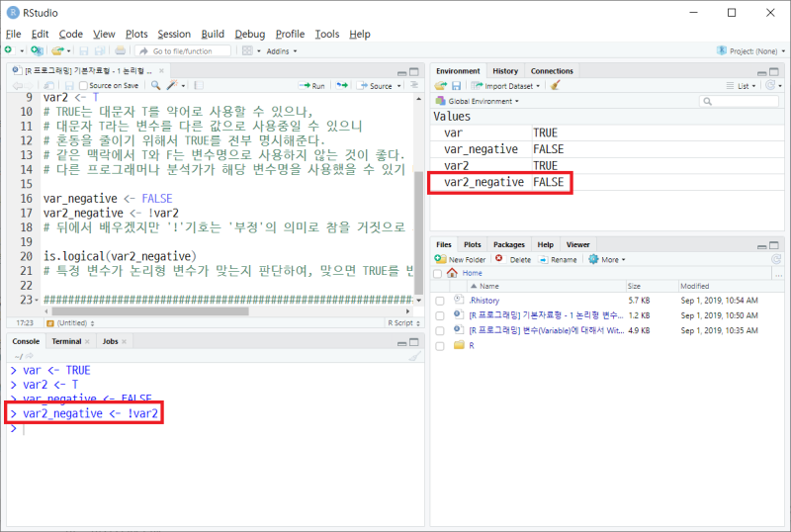
Task: Open the .Rhistory file link
Action: (x=483, y=301)
